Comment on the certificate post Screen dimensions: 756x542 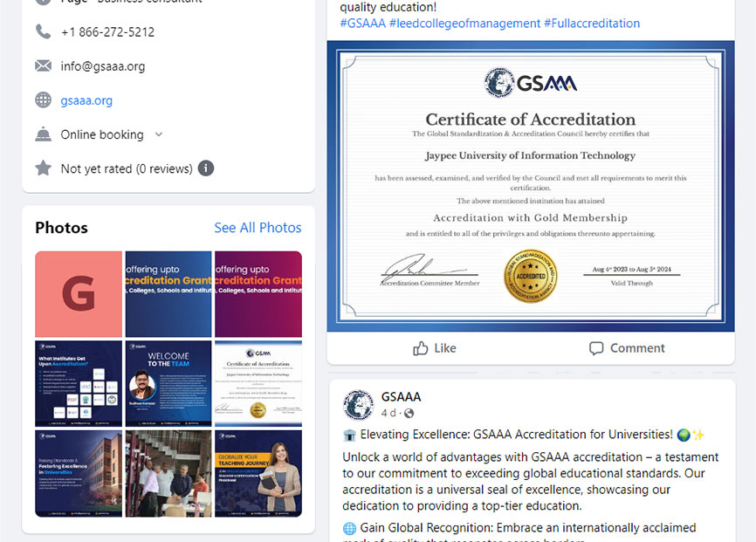coord(627,348)
